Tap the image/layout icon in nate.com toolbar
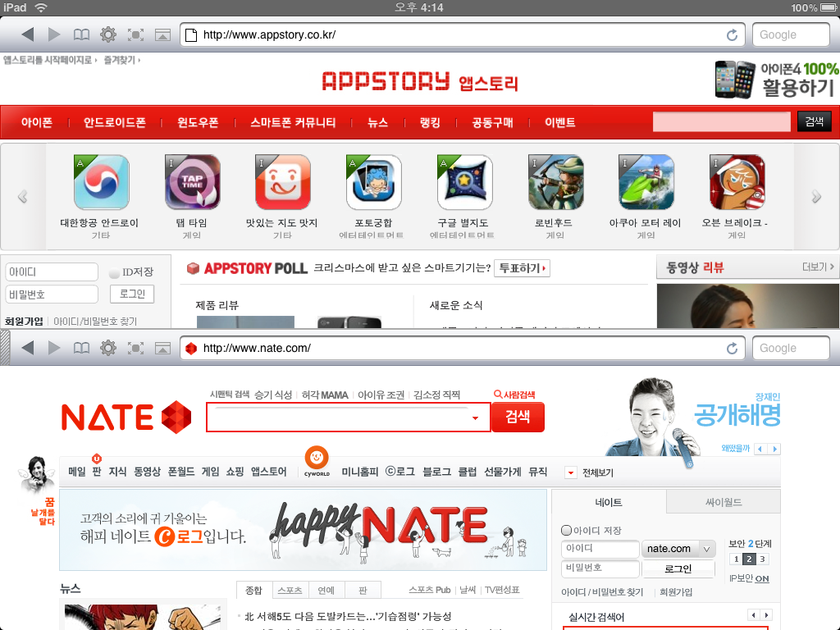Image resolution: width=840 pixels, height=630 pixels. 162,348
